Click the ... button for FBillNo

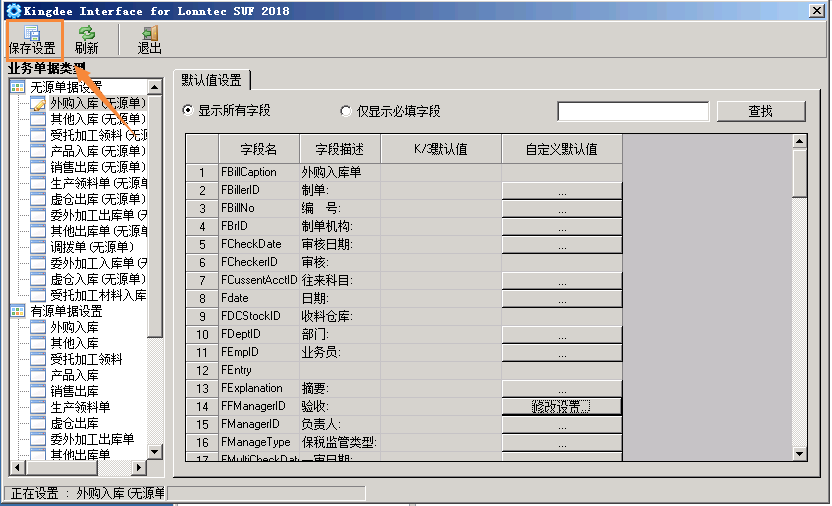[x=562, y=209]
